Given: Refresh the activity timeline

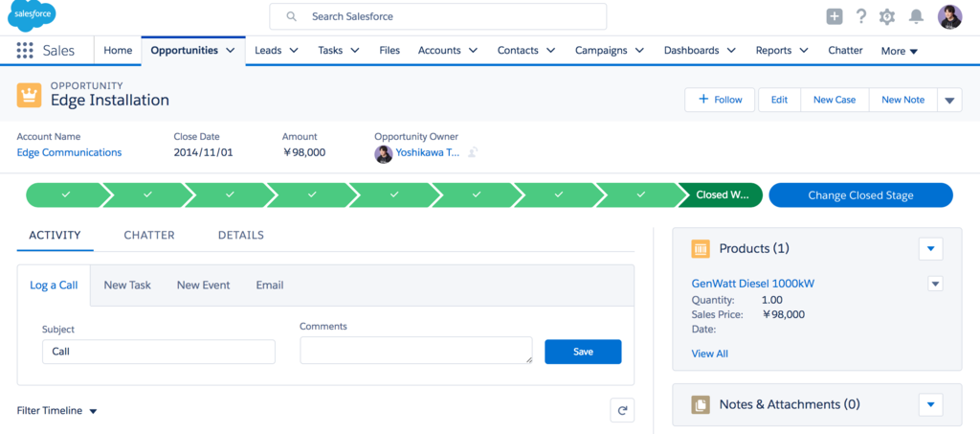Looking at the screenshot, I should pos(622,410).
